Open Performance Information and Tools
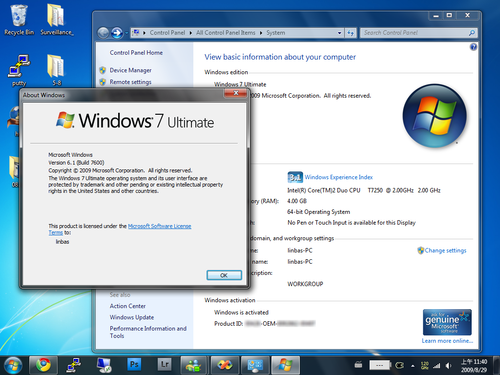The height and width of the screenshot is (375, 500). coord(148,332)
